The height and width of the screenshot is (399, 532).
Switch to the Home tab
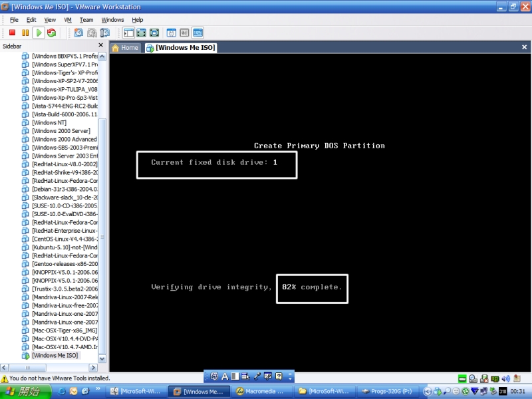pyautogui.click(x=125, y=48)
